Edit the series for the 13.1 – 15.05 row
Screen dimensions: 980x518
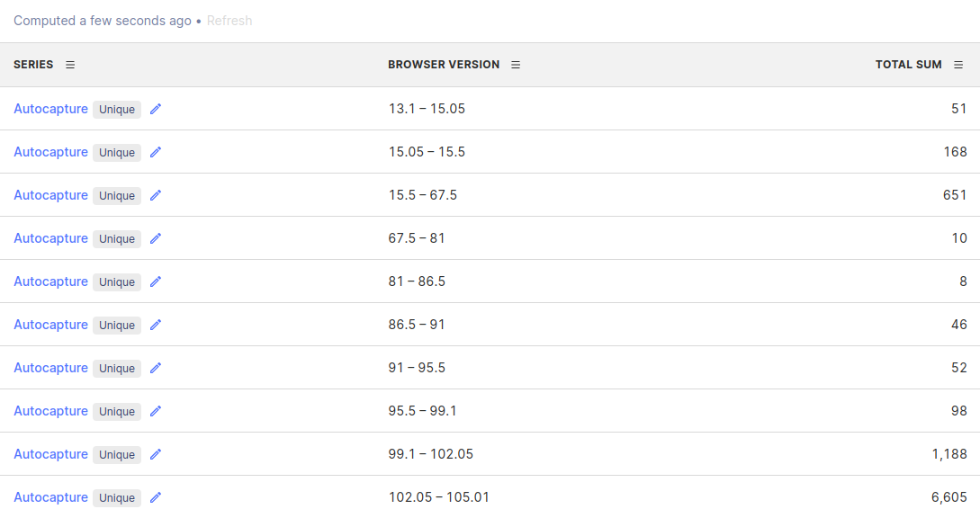tap(155, 109)
